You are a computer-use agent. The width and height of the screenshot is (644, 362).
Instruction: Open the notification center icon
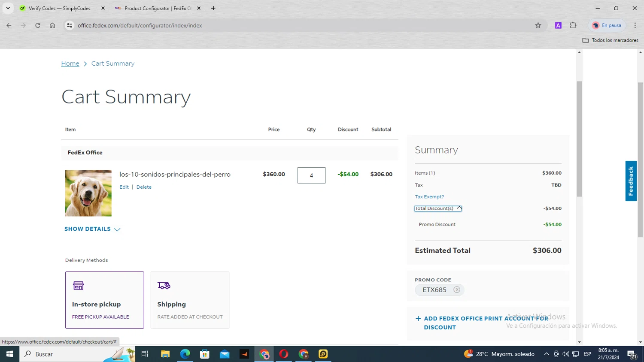pos(632,354)
